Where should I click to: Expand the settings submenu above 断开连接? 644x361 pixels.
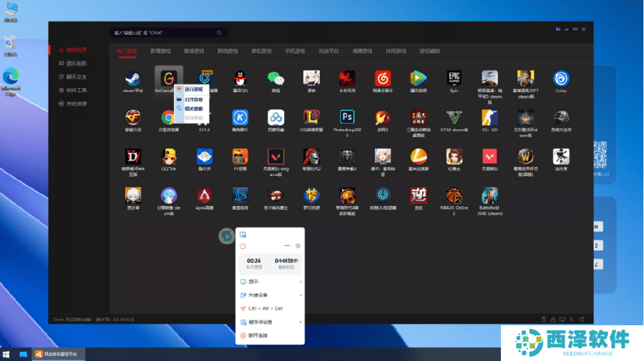(x=270, y=322)
